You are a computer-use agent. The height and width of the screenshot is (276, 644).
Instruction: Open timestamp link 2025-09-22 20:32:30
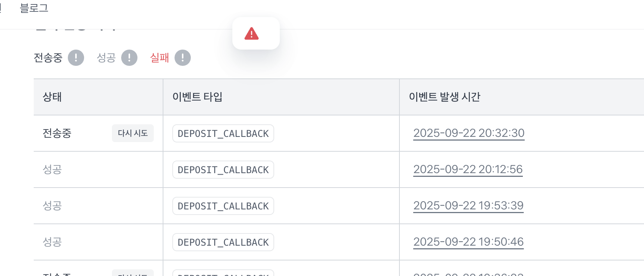tap(469, 133)
